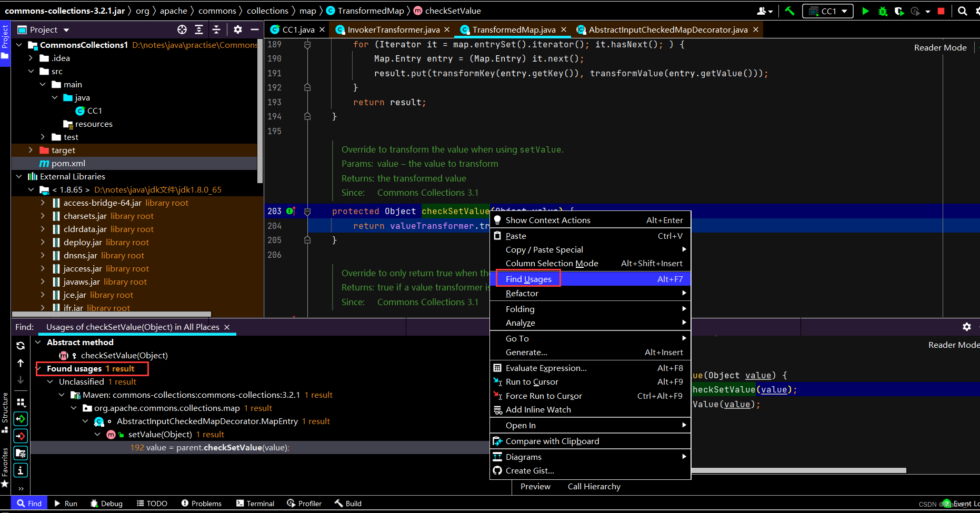Switch to the InvokerTransformer.java tab
The image size is (980, 513).
point(393,29)
